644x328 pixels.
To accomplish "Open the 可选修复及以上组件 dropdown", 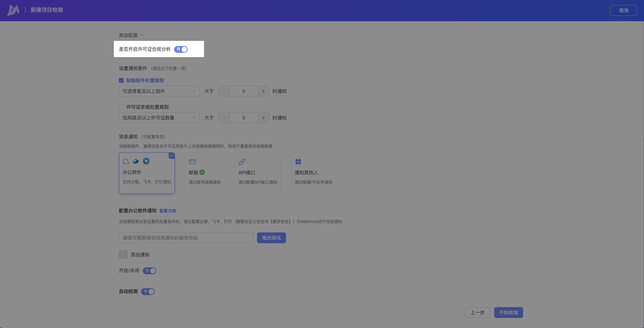I will [159, 92].
